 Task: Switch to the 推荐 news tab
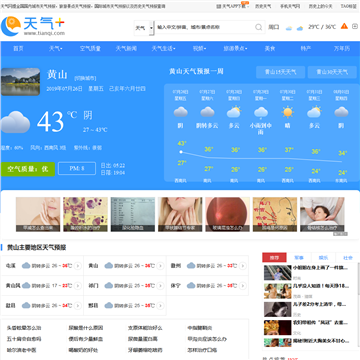[x=274, y=258]
